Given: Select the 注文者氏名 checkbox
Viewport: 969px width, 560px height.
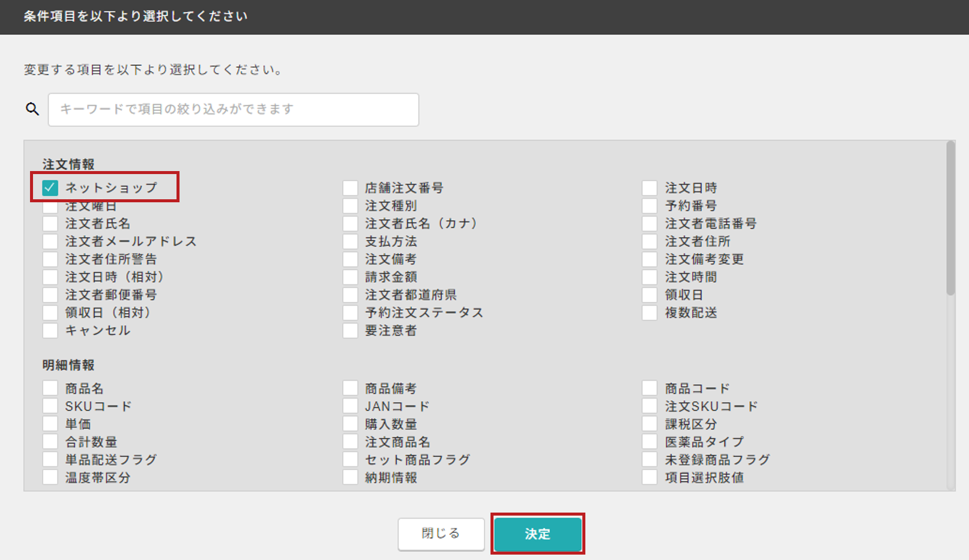Looking at the screenshot, I should pos(50,224).
